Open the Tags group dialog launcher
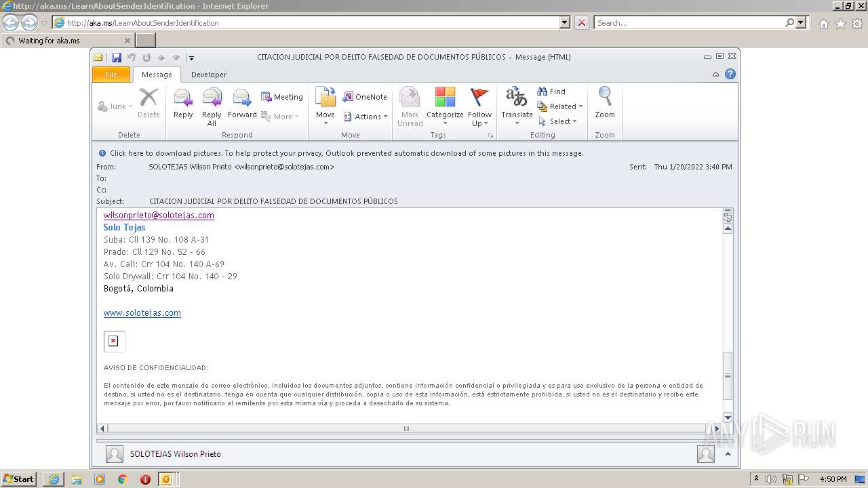 (x=491, y=136)
